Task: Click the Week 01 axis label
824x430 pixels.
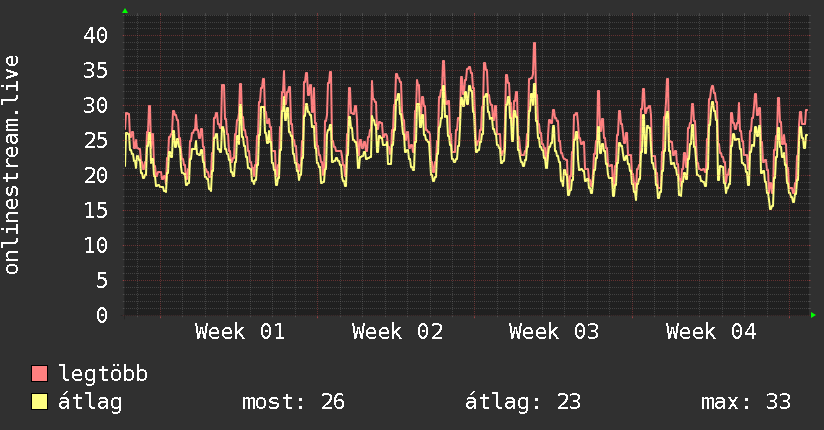Action: [240, 332]
